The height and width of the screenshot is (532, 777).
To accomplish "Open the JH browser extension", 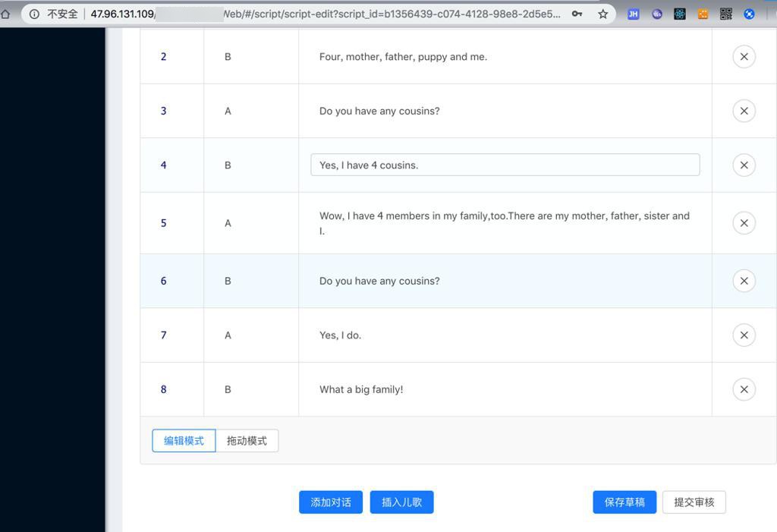I will pyautogui.click(x=634, y=14).
